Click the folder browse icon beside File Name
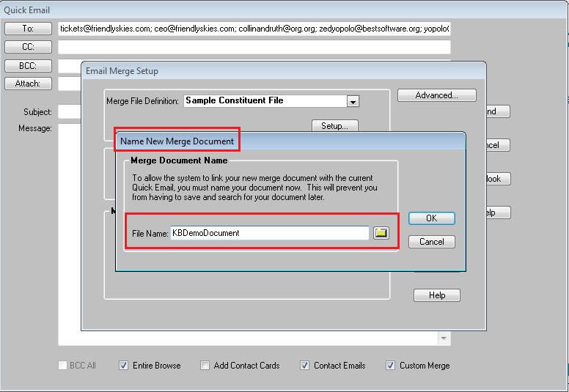569x392 pixels. click(381, 233)
